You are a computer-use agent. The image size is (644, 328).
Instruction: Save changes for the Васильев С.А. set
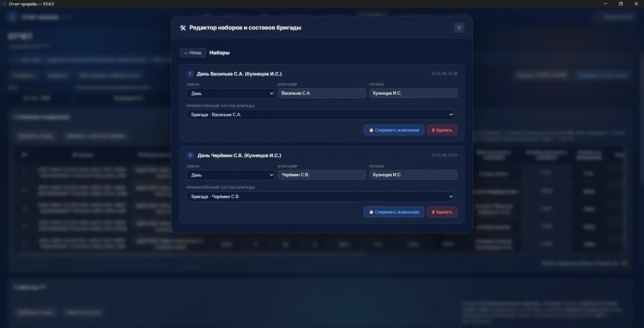point(394,130)
